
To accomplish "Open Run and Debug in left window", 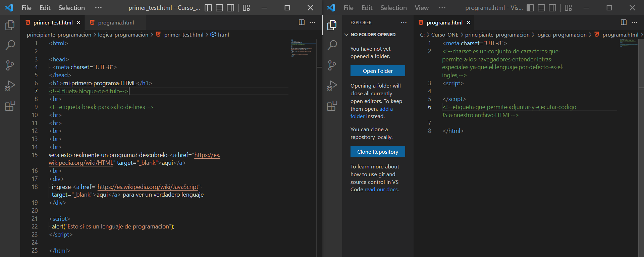I will 10,86.
